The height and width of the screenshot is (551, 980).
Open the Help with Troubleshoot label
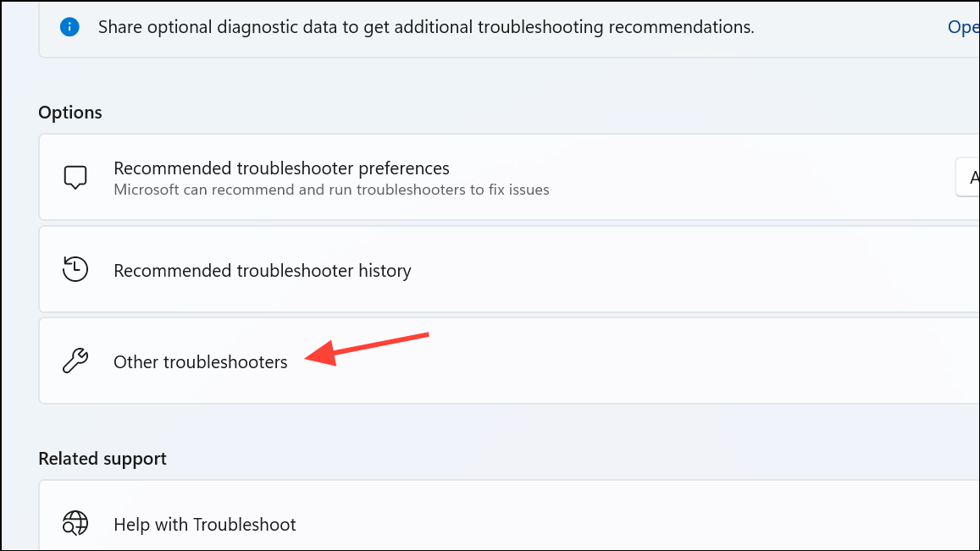[204, 524]
